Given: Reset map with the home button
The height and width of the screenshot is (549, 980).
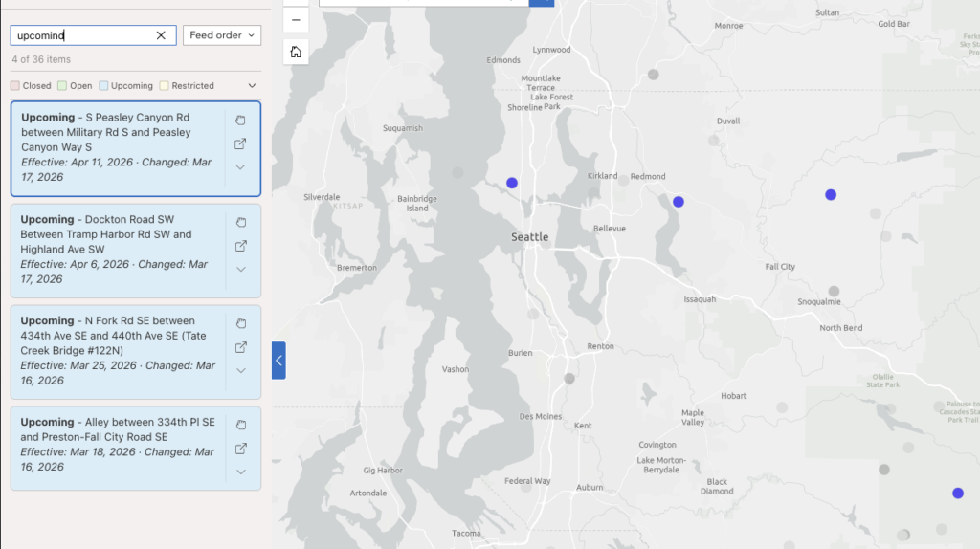Looking at the screenshot, I should (296, 52).
